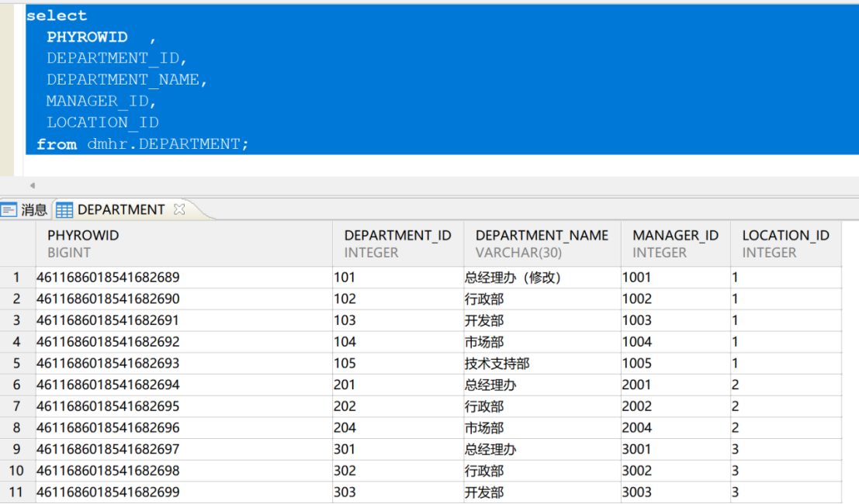Click 开发部 cell in row 11
This screenshot has width=859, height=504.
point(542,492)
